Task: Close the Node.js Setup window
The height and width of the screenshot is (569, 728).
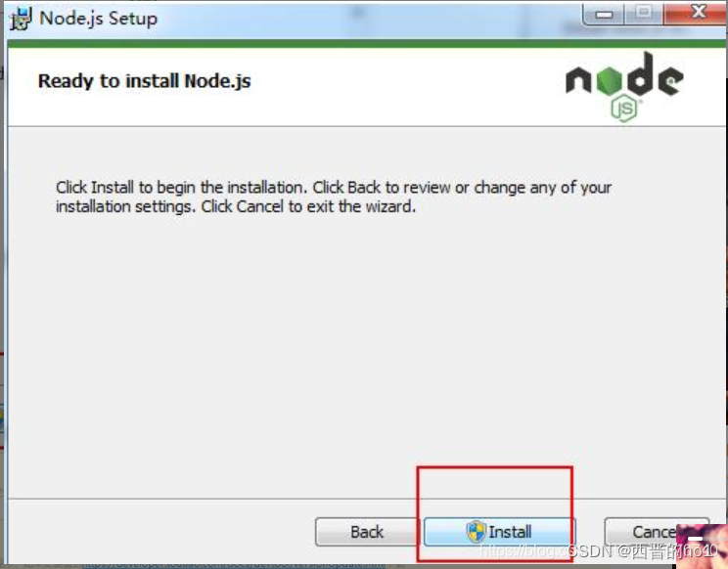Action: pos(697,12)
